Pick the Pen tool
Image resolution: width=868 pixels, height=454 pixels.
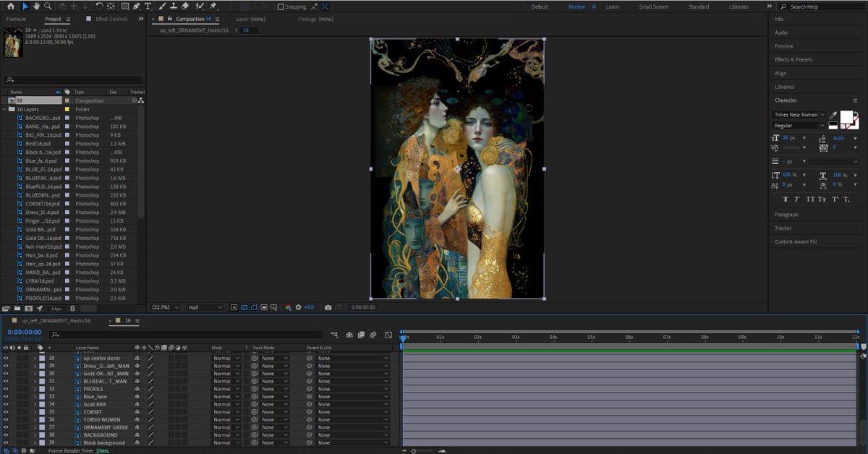[x=137, y=7]
